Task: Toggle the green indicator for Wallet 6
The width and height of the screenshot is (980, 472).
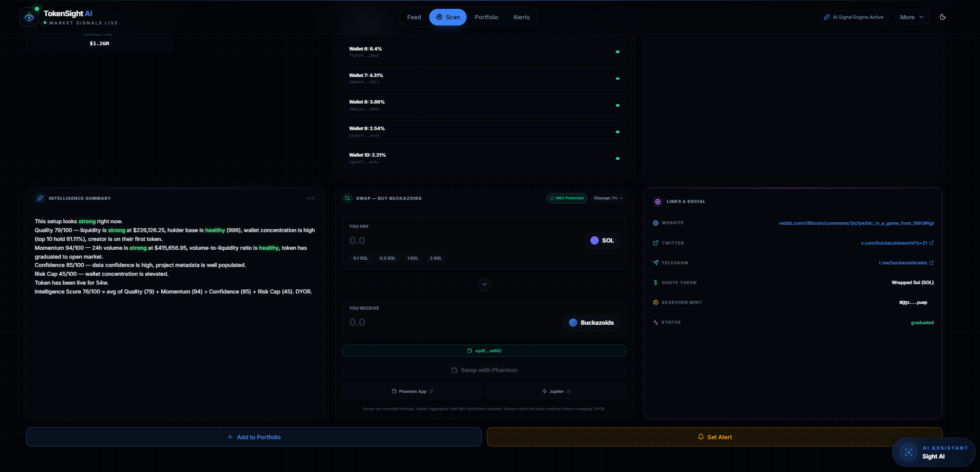Action: pos(617,52)
